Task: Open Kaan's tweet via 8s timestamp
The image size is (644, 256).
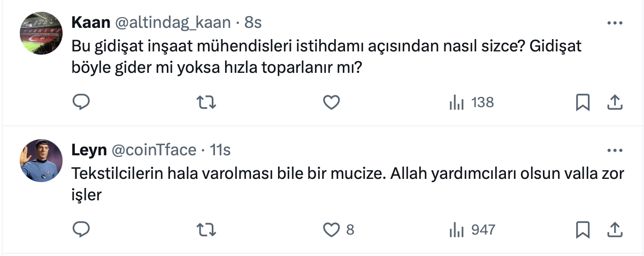Action: (x=253, y=22)
